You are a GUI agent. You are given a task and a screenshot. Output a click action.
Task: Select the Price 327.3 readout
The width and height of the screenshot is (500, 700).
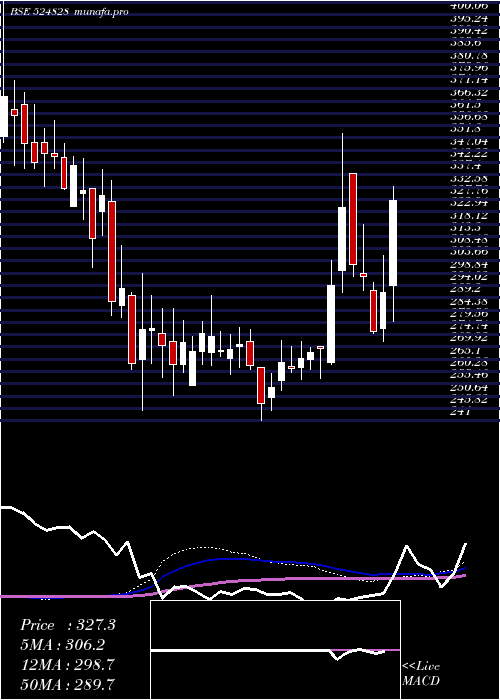point(68,625)
